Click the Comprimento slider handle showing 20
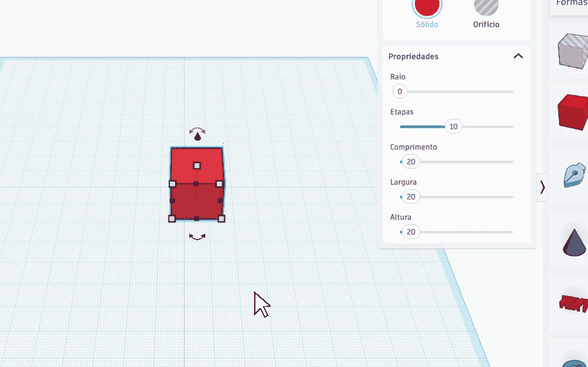Viewport: 588px width, 367px height. 411,161
